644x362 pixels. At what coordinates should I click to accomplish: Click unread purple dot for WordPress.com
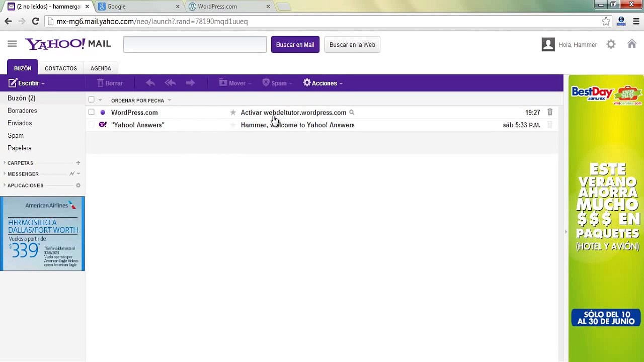[103, 113]
